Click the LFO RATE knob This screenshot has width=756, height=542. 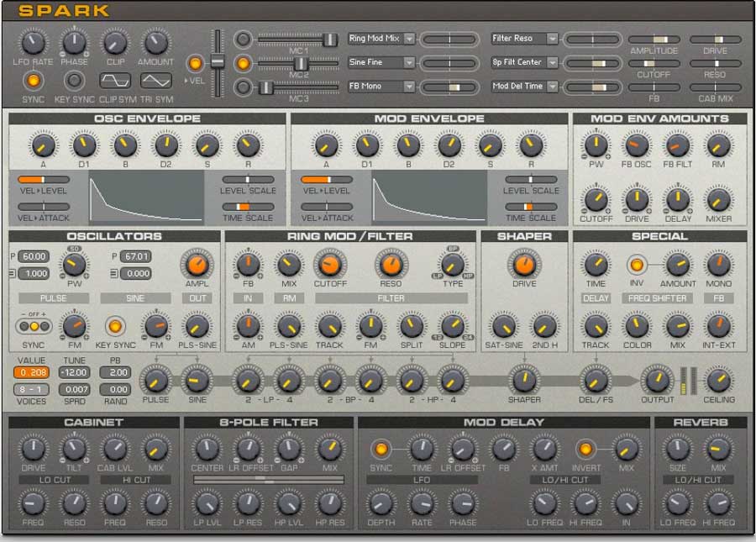33,42
